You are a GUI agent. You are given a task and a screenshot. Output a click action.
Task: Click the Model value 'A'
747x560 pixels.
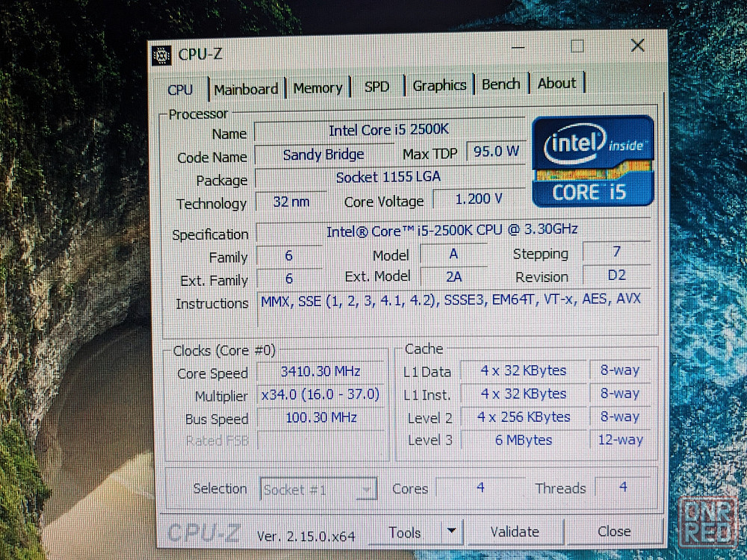click(453, 254)
